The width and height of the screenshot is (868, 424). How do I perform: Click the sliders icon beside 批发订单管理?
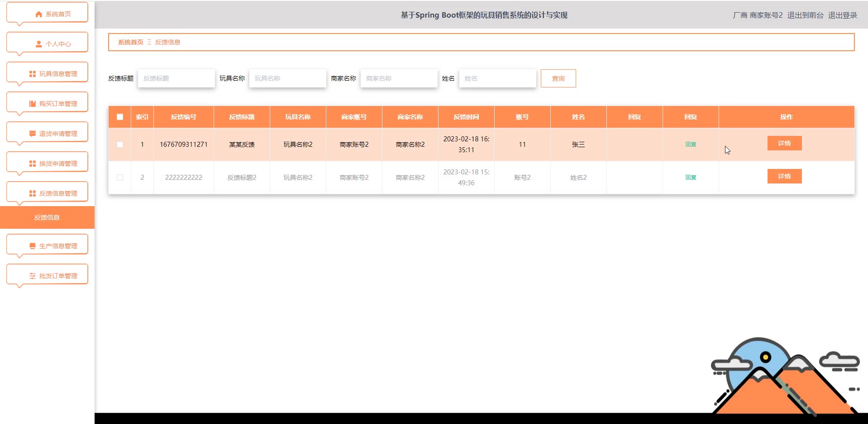[x=33, y=276]
